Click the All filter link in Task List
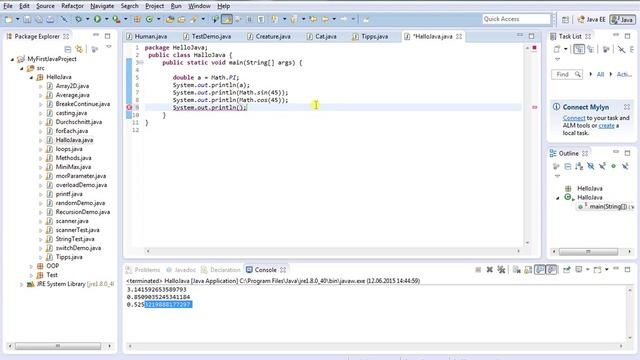Image resolution: width=640 pixels, height=360 pixels. [600, 74]
